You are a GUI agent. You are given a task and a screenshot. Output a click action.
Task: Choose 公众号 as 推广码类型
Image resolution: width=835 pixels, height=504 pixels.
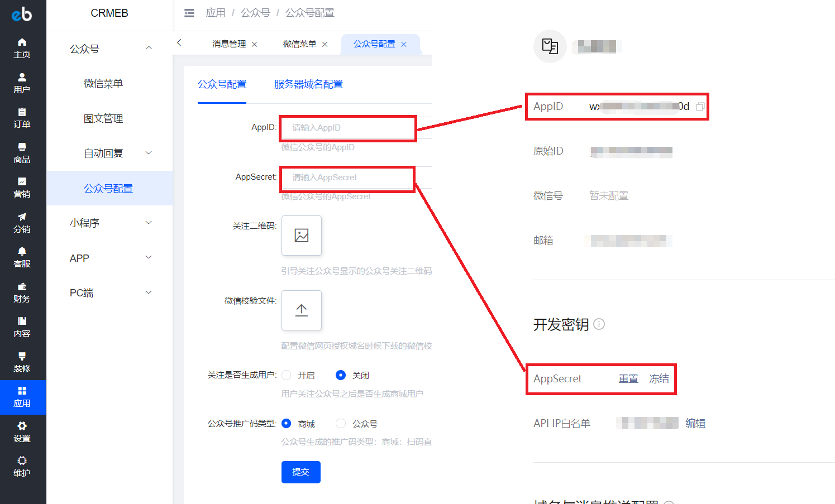pyautogui.click(x=341, y=424)
